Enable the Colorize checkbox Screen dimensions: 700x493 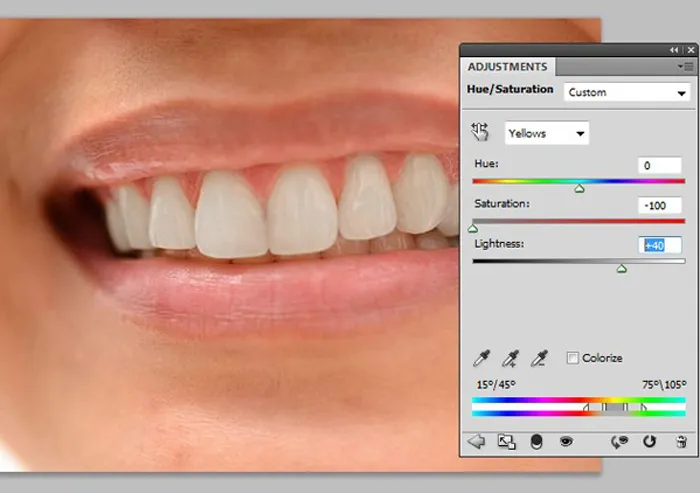(x=573, y=358)
